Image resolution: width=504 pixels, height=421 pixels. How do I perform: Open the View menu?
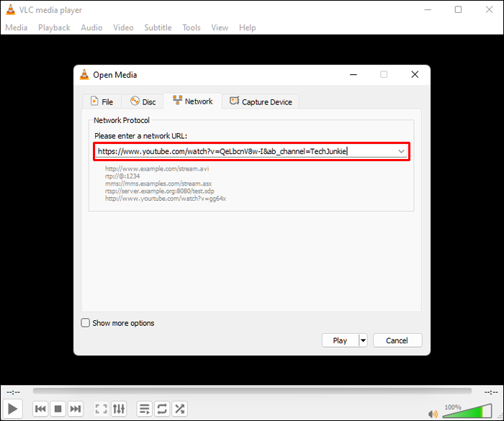click(x=220, y=27)
